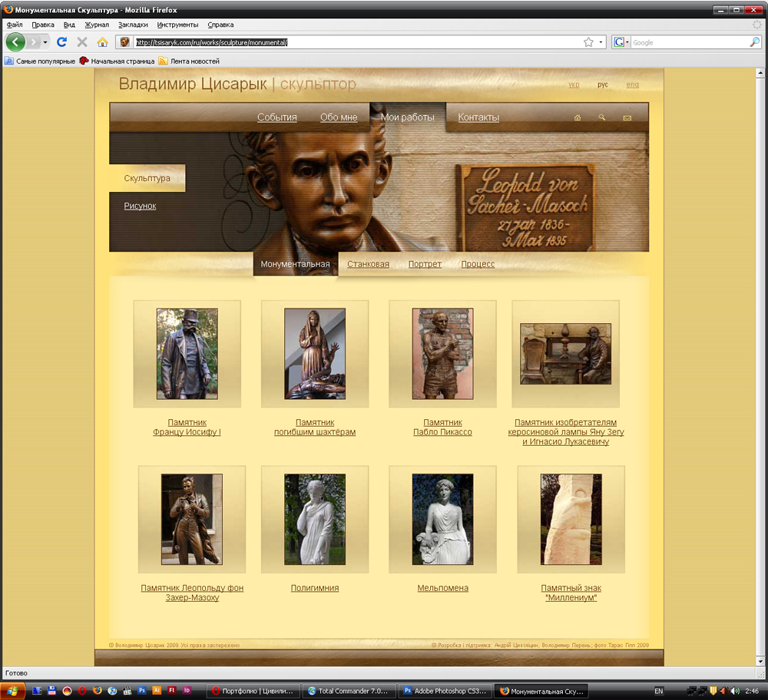Click the Полигимния text link
768x700 pixels.
(315, 588)
